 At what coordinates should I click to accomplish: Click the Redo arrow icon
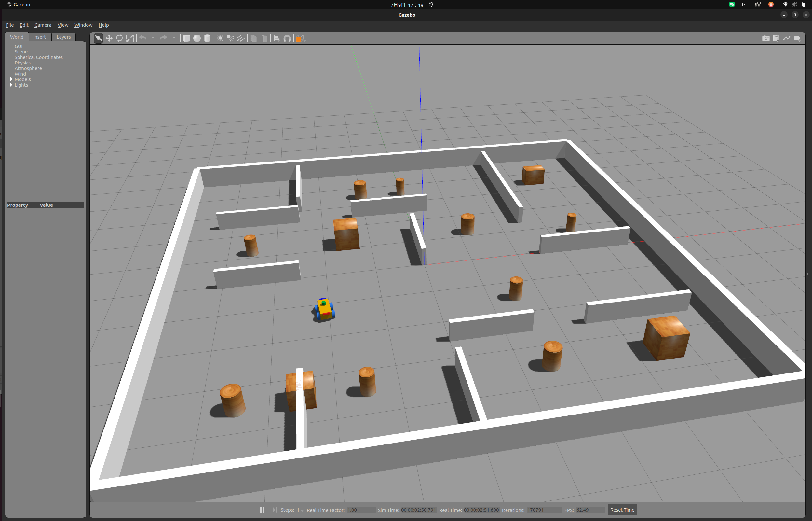[x=163, y=38]
